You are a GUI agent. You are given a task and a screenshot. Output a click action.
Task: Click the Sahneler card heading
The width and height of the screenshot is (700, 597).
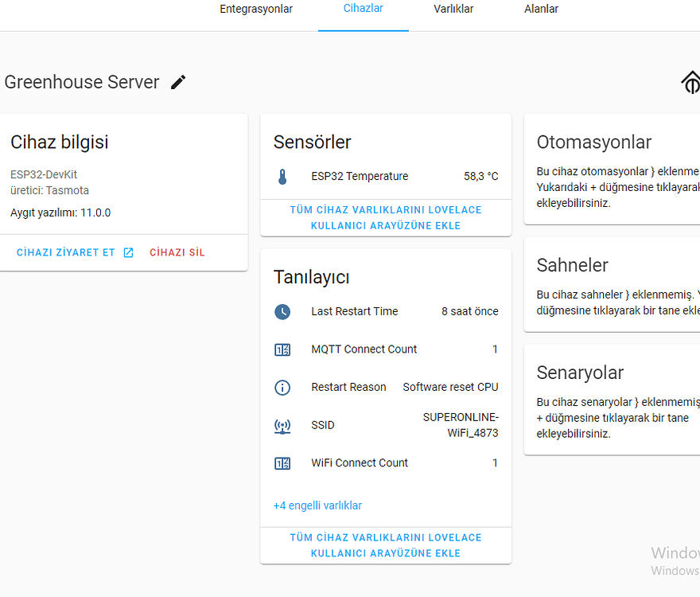coord(572,265)
